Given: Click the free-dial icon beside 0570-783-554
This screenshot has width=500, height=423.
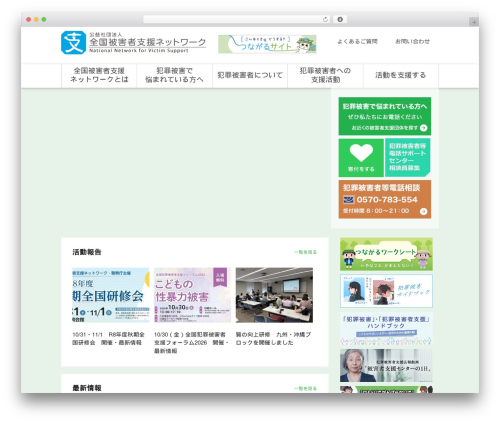Looking at the screenshot, I should click(x=348, y=200).
